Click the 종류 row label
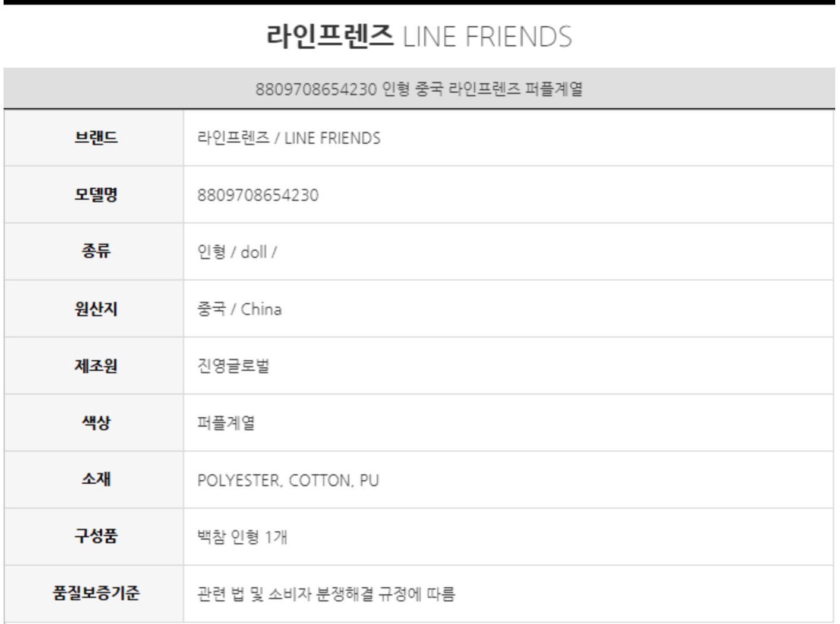 click(96, 251)
